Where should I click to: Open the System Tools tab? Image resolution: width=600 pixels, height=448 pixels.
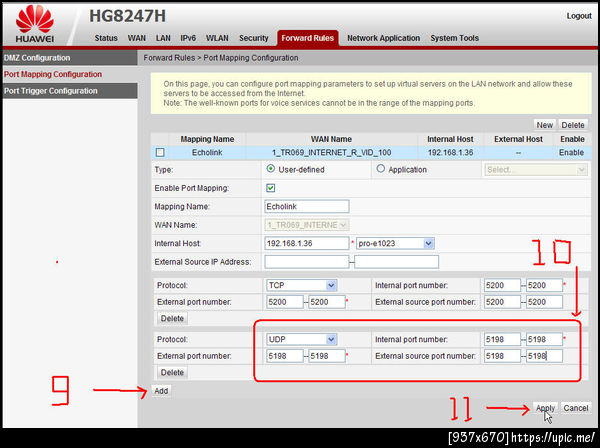click(x=455, y=38)
